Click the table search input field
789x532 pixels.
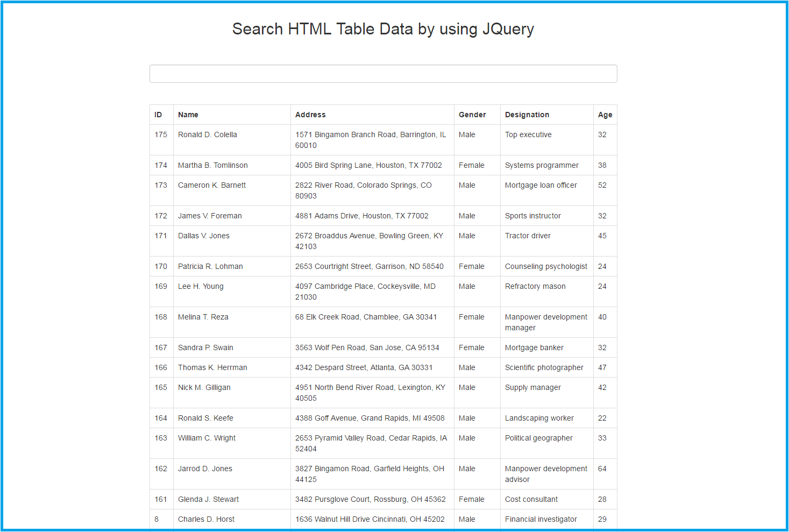(x=383, y=74)
